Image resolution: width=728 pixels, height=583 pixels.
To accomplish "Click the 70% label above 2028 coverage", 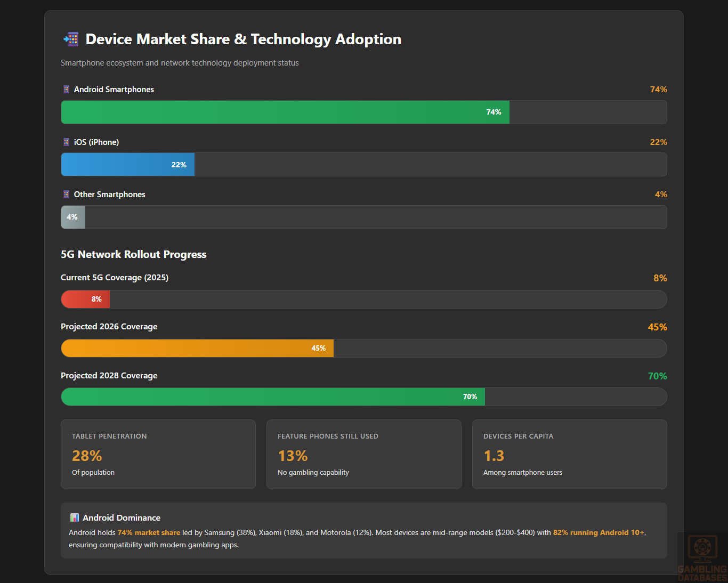I will pos(657,376).
